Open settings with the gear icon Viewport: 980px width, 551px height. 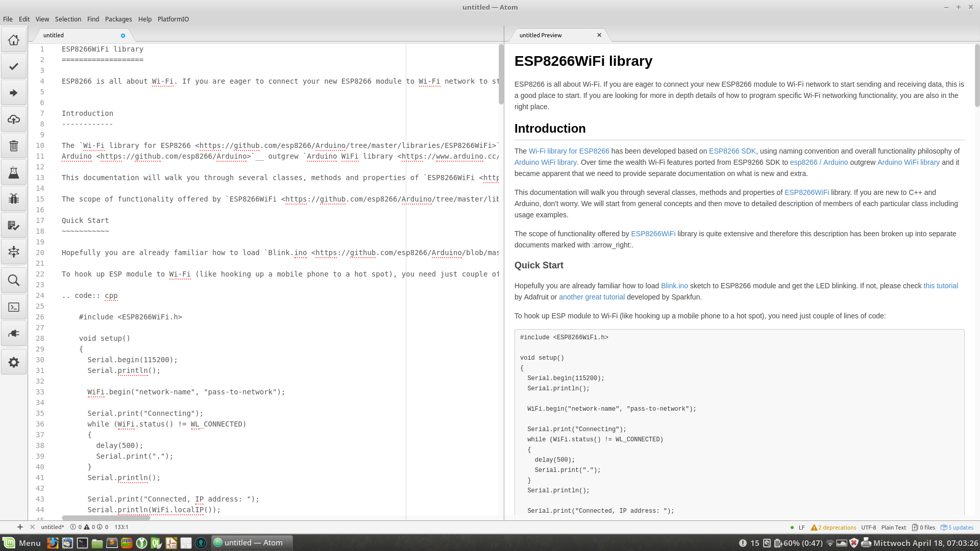(14, 362)
